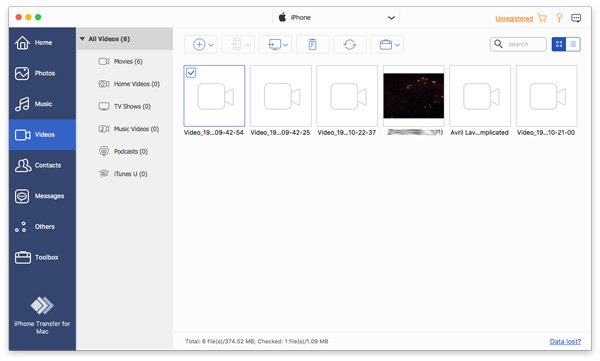This screenshot has height=361, width=600.
Task: Click the Refresh toolbar icon
Action: [x=350, y=44]
